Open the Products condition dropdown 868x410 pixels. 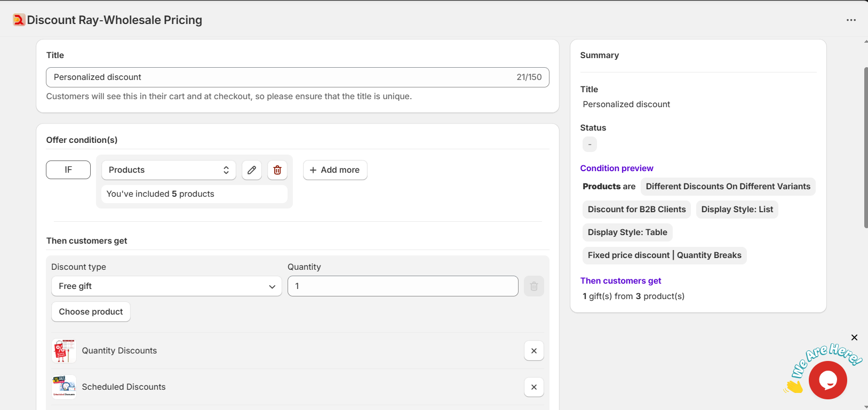(x=169, y=170)
